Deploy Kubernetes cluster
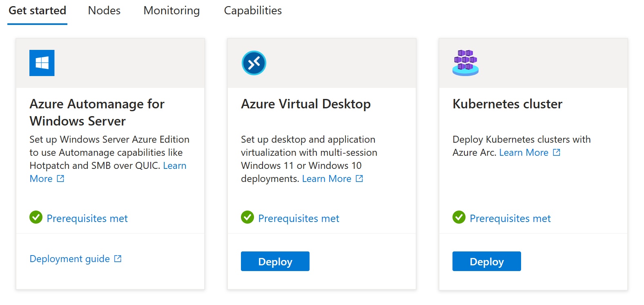The height and width of the screenshot is (305, 644). 487,261
